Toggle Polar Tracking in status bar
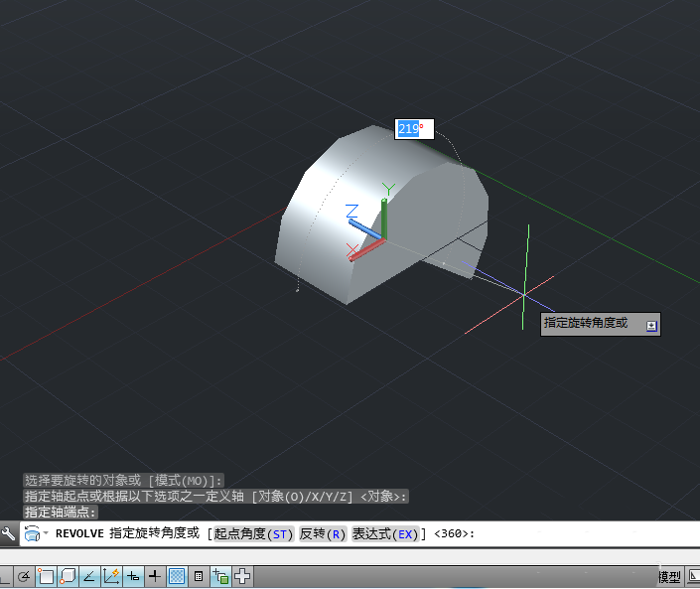700x589 pixels. tap(24, 576)
